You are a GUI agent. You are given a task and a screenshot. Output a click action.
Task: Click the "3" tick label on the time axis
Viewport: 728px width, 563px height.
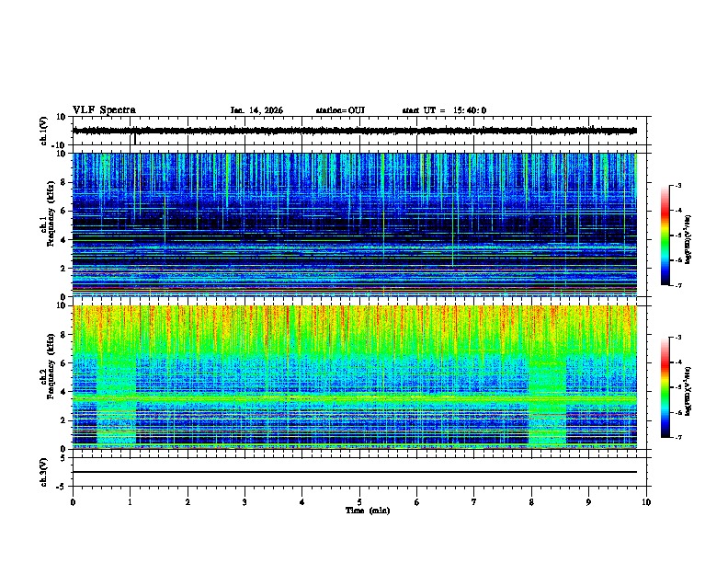(x=245, y=502)
